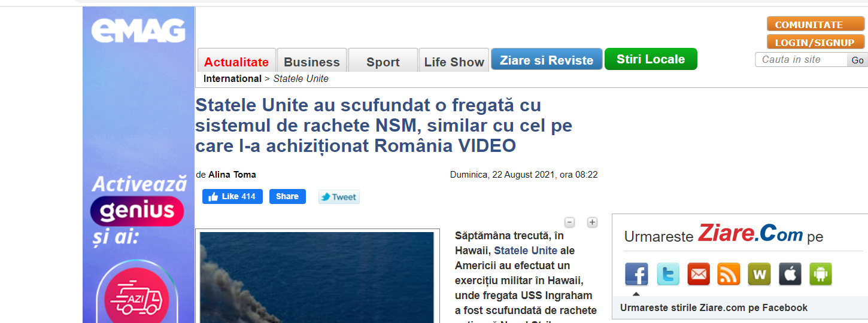Click the genius badge in eMAG ad
The height and width of the screenshot is (323, 868).
coord(137,211)
